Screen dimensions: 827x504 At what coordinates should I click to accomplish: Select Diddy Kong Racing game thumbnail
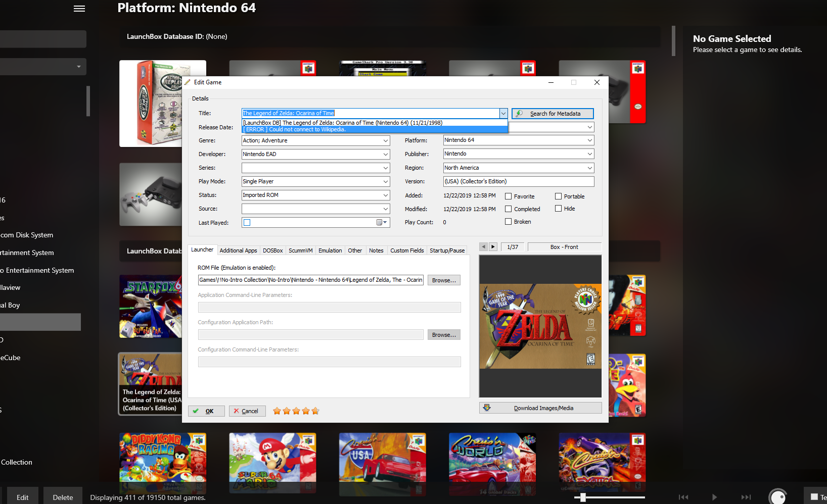(163, 463)
